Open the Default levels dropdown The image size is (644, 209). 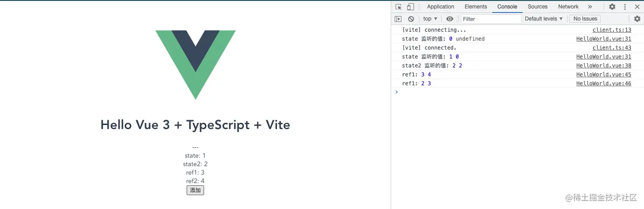pos(544,19)
